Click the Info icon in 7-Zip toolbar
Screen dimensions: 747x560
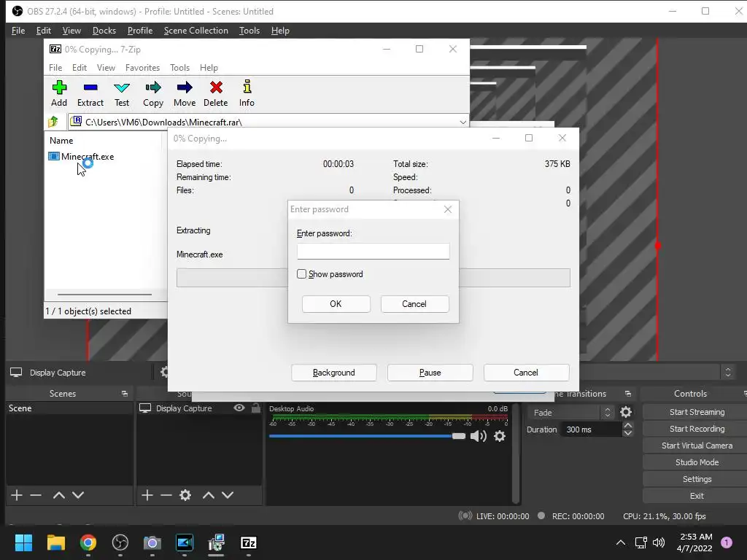[x=247, y=87]
